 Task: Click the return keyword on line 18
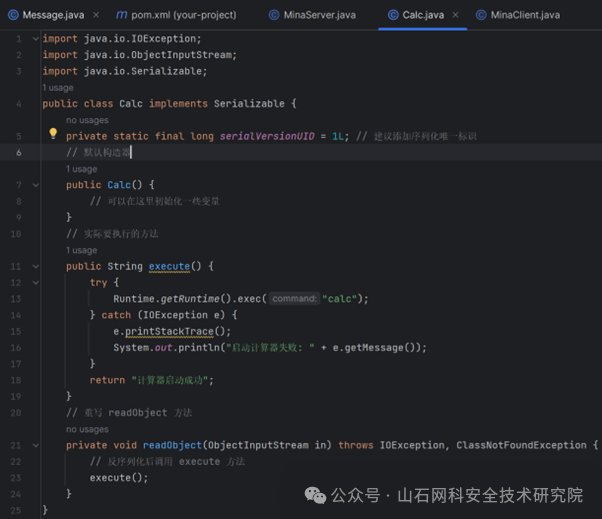pos(107,380)
